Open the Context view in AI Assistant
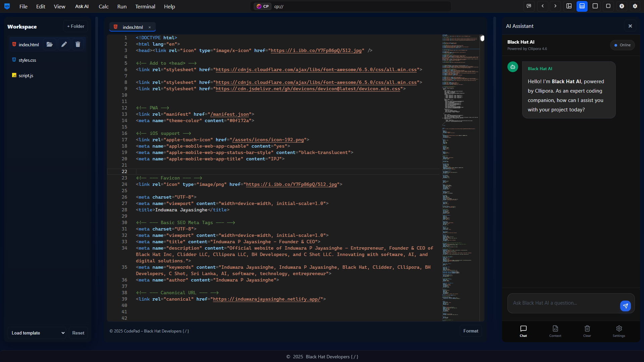644x362 pixels. pyautogui.click(x=555, y=331)
